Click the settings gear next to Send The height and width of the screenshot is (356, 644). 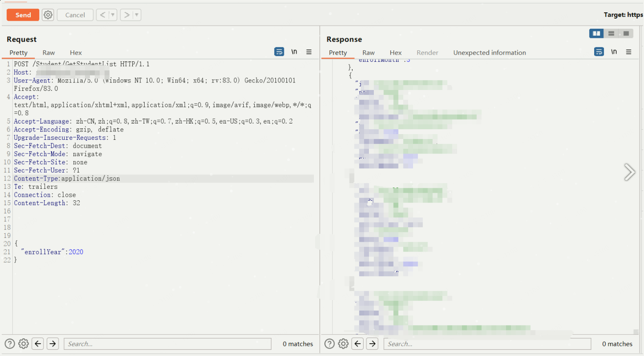click(48, 15)
